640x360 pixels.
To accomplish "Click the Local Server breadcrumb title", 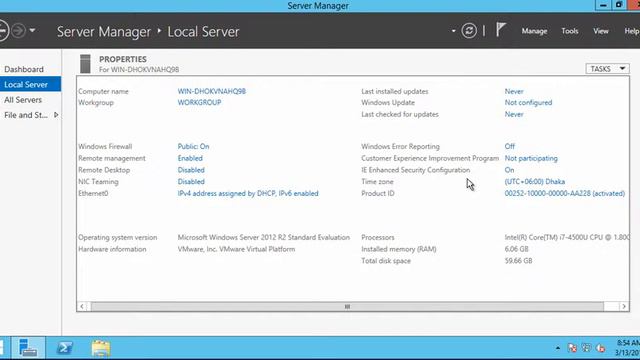I will (203, 31).
